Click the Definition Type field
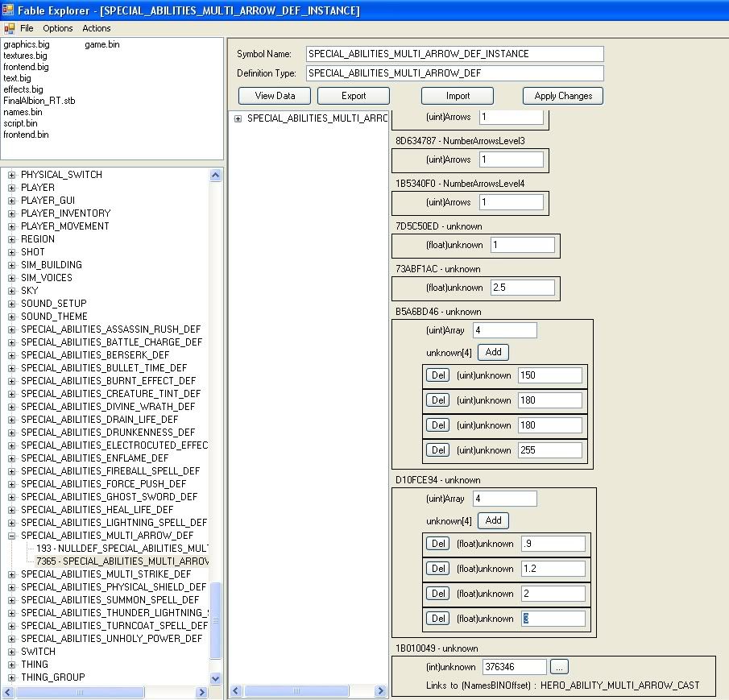Image resolution: width=729 pixels, height=700 pixels. coord(454,73)
